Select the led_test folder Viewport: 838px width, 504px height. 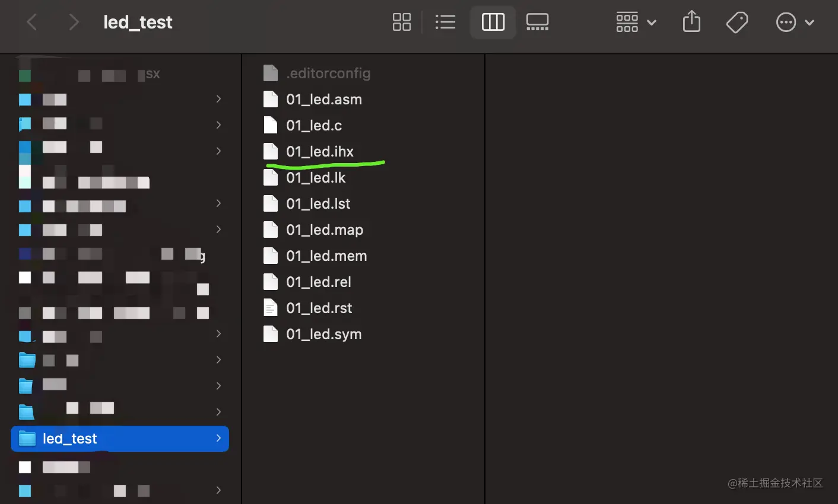coord(70,439)
